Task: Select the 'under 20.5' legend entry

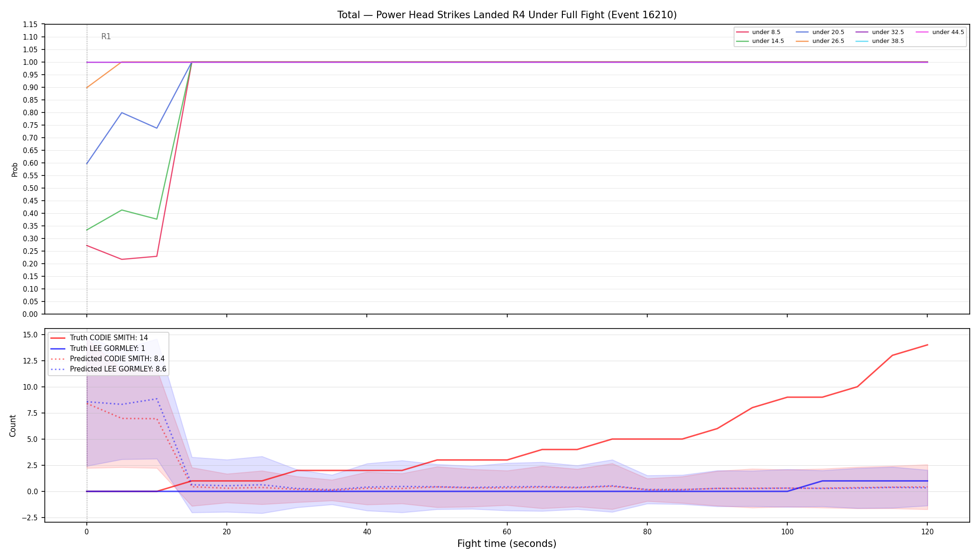Action: tap(820, 32)
